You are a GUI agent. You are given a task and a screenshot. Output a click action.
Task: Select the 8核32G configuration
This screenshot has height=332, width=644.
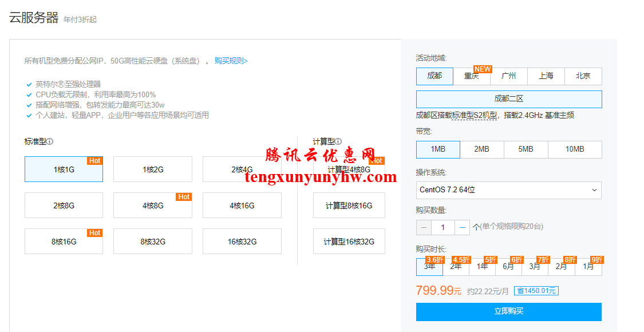(153, 242)
